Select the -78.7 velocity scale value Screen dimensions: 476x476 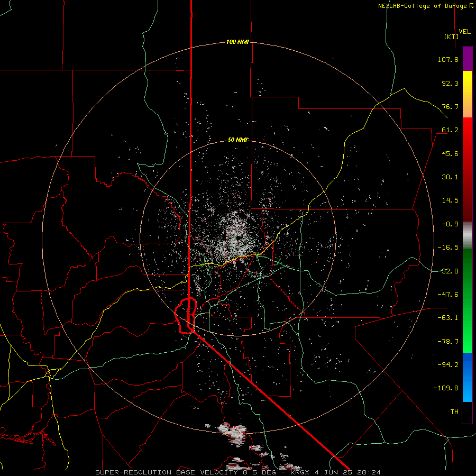[448, 342]
